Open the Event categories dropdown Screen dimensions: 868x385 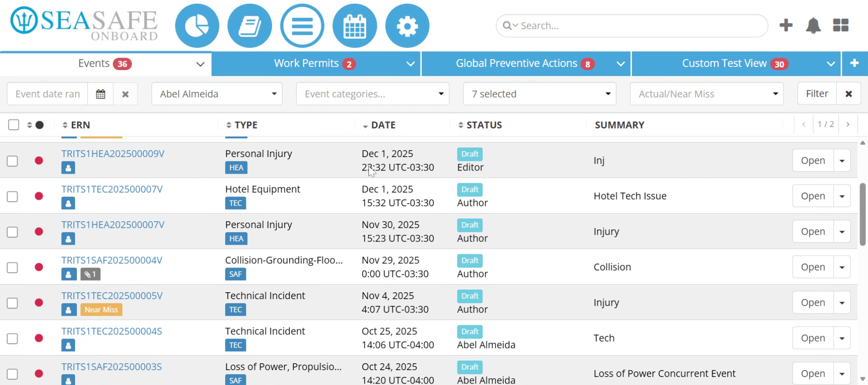(373, 94)
